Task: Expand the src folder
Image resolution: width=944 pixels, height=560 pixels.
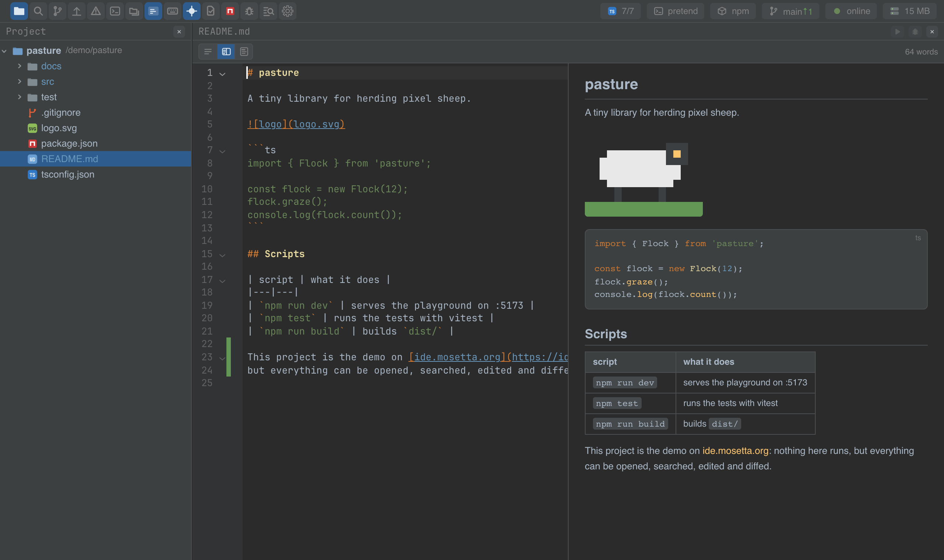Action: [x=20, y=81]
